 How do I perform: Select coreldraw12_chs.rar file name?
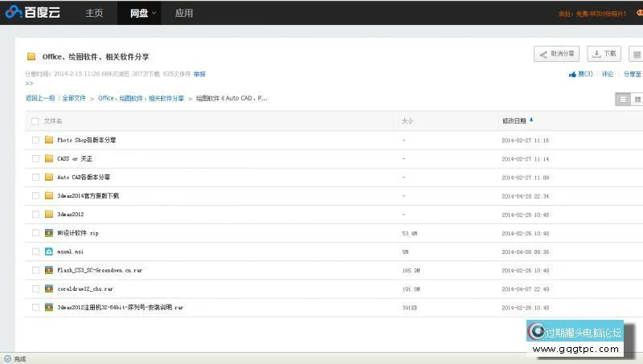click(x=85, y=289)
